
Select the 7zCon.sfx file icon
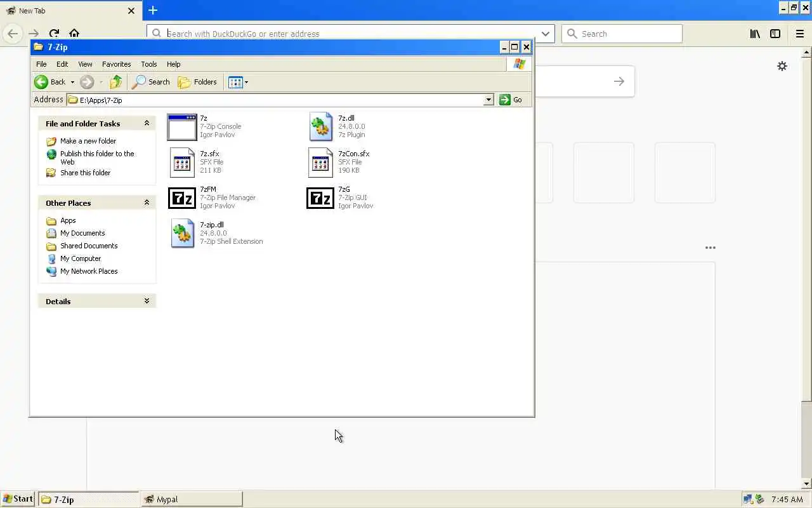tap(320, 163)
